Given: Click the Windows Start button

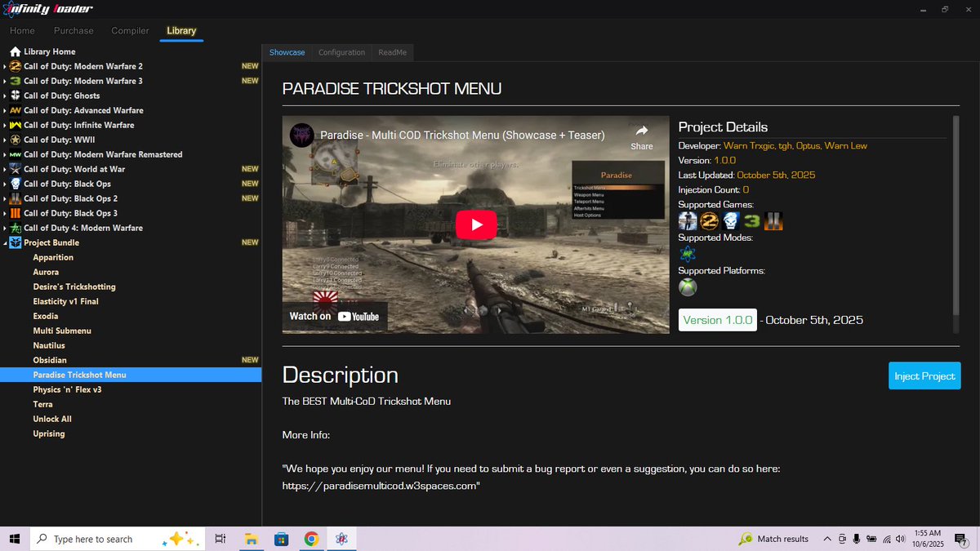Looking at the screenshot, I should pos(15,539).
